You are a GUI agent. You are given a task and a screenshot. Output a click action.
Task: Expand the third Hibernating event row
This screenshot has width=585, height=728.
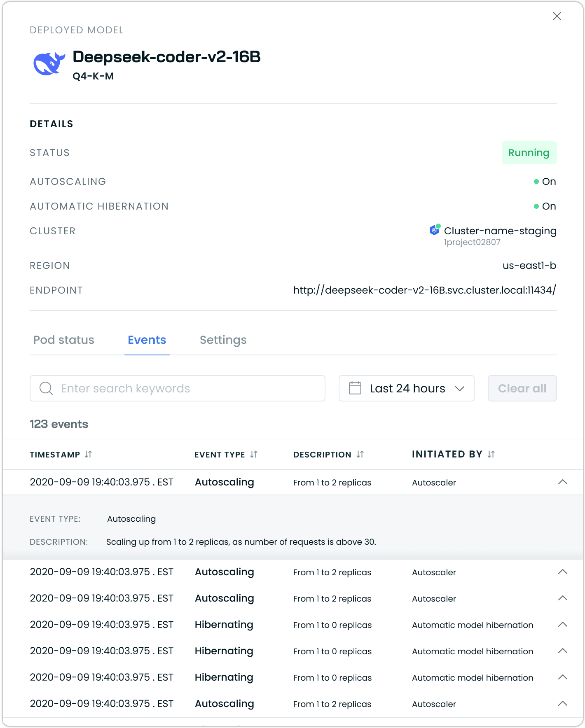[563, 677]
